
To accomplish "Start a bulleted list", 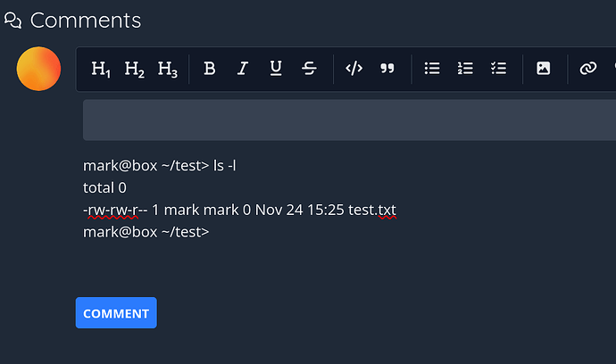I will point(432,69).
